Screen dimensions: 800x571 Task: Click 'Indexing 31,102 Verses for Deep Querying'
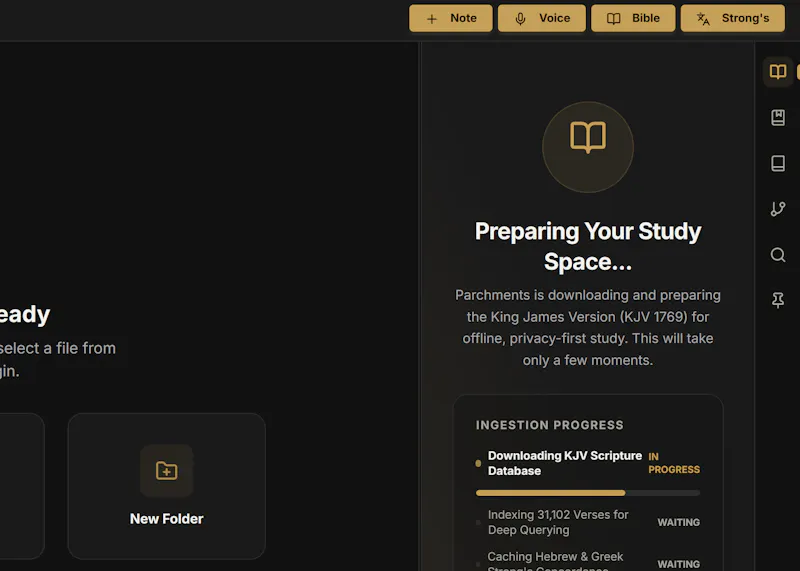(x=558, y=523)
